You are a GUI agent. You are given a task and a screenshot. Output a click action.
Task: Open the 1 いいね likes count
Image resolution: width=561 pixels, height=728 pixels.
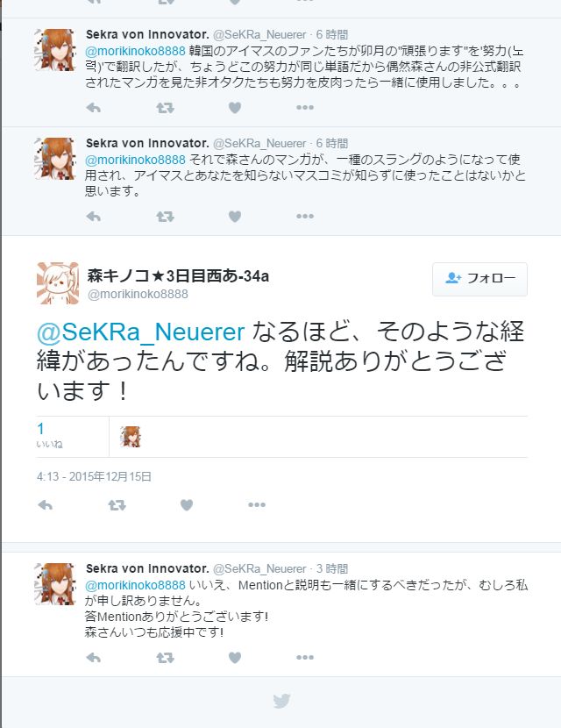click(x=49, y=435)
